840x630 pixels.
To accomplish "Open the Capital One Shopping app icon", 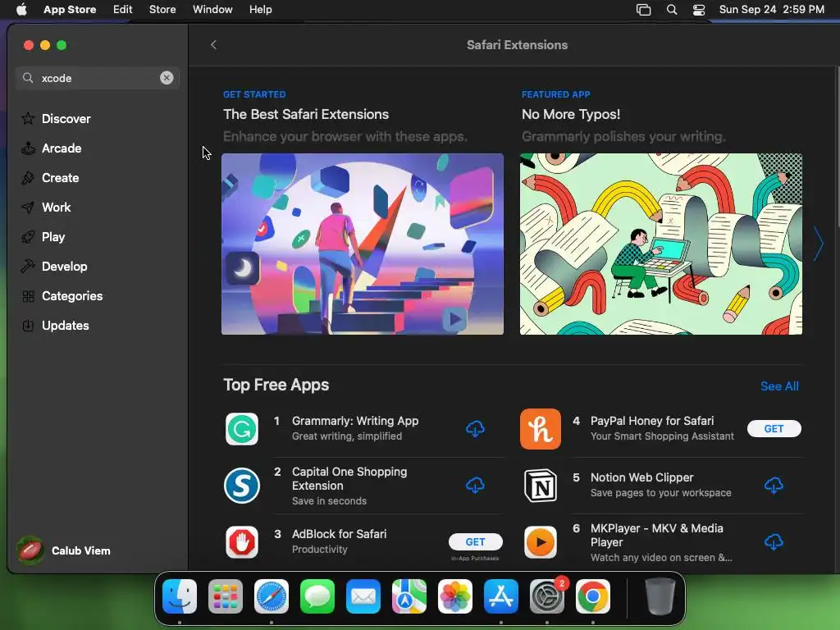I will pyautogui.click(x=242, y=486).
